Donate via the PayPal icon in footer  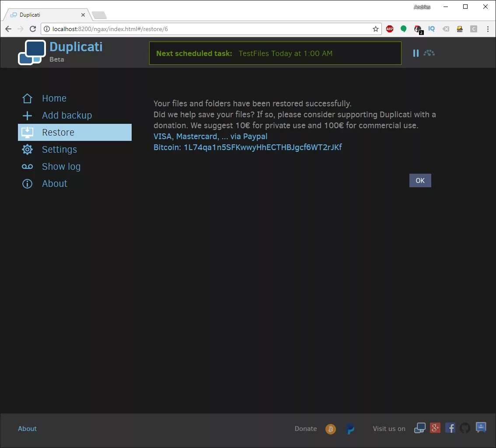350,429
